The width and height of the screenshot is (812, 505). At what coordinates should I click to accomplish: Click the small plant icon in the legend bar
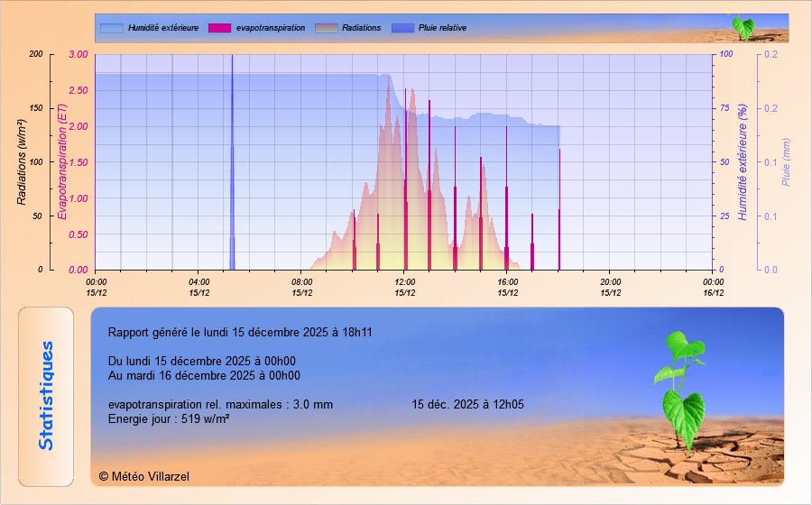[x=743, y=27]
